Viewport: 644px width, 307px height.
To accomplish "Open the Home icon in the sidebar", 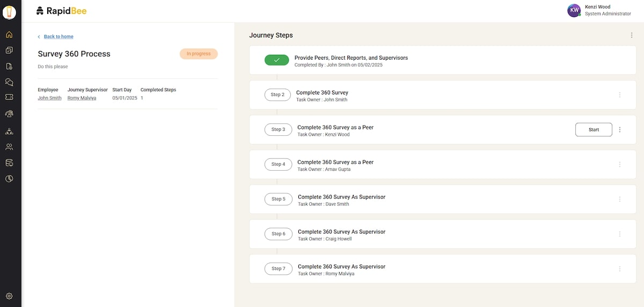I will [x=9, y=35].
